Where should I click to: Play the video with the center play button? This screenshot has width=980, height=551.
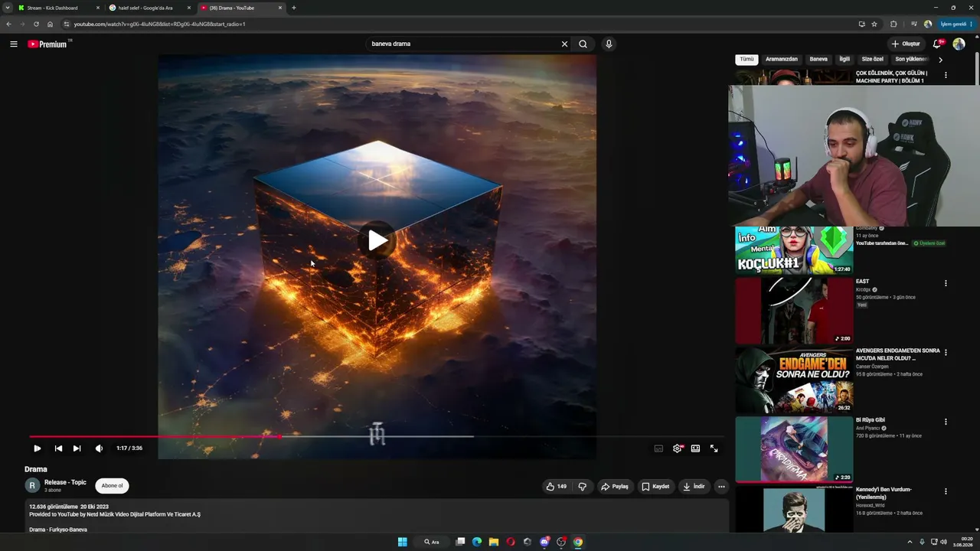point(377,240)
